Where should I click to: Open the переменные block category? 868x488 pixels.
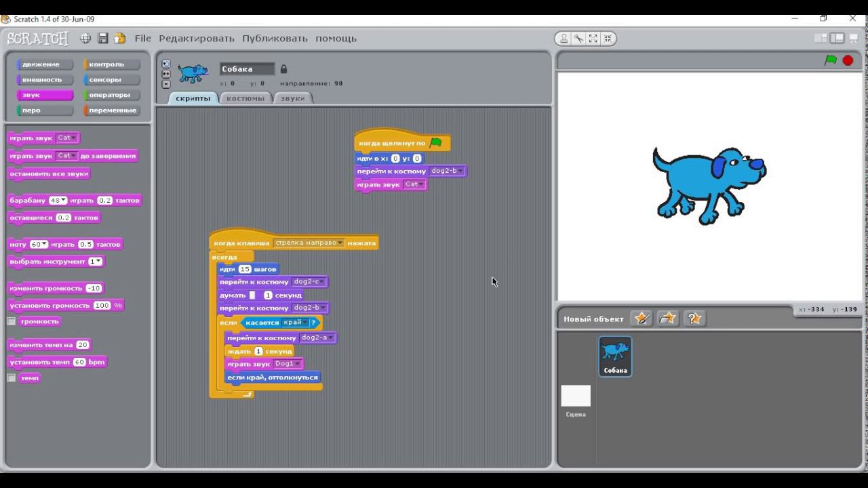point(111,110)
